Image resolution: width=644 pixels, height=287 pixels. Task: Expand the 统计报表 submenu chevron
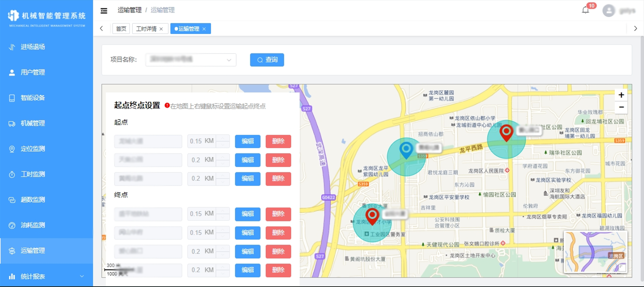click(x=82, y=276)
